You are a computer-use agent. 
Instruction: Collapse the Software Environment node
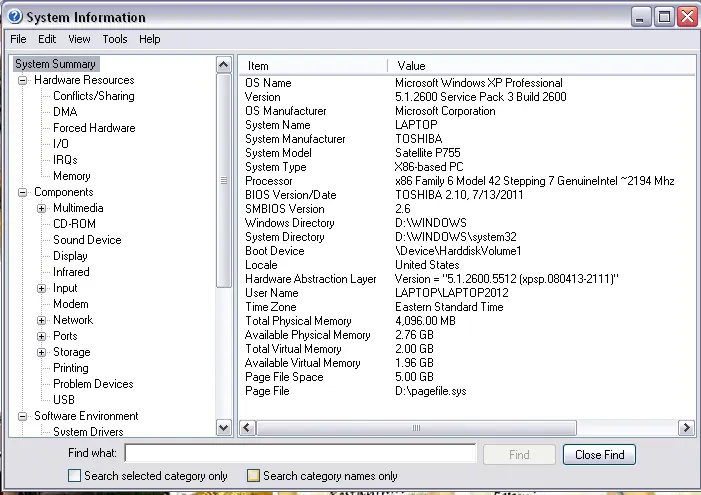pyautogui.click(x=22, y=416)
